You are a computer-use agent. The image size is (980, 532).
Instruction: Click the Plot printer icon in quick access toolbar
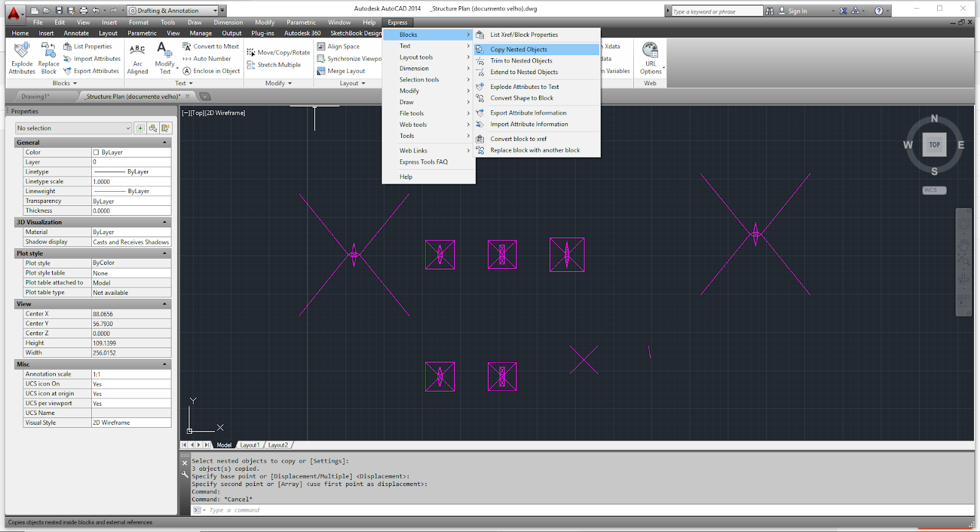pyautogui.click(x=83, y=10)
